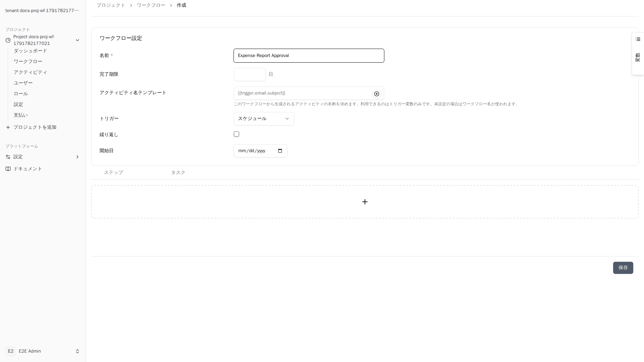Click ワークフロー breadcrumb link
Image resolution: width=644 pixels, height=362 pixels.
click(x=151, y=5)
